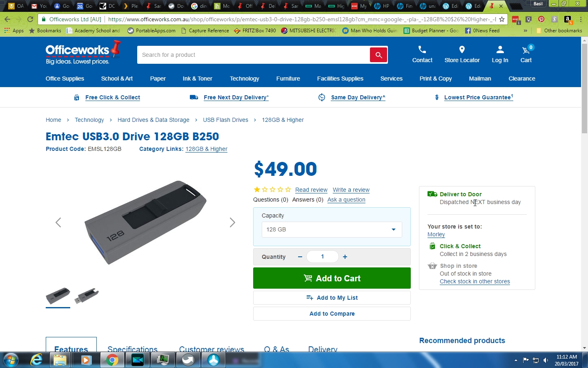Open Same Day Delivery link
The height and width of the screenshot is (368, 588).
tap(358, 97)
